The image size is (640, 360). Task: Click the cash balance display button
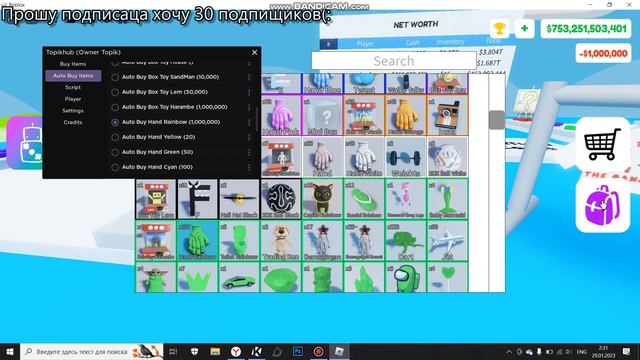click(x=586, y=29)
